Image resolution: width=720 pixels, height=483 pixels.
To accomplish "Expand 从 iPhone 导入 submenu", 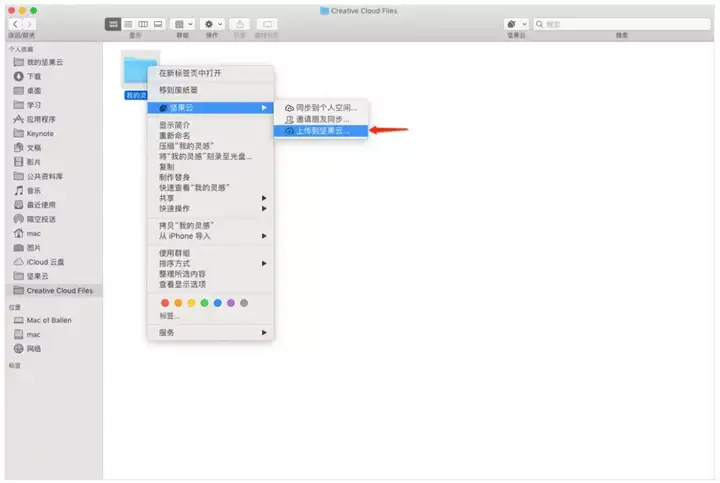I will pos(210,236).
